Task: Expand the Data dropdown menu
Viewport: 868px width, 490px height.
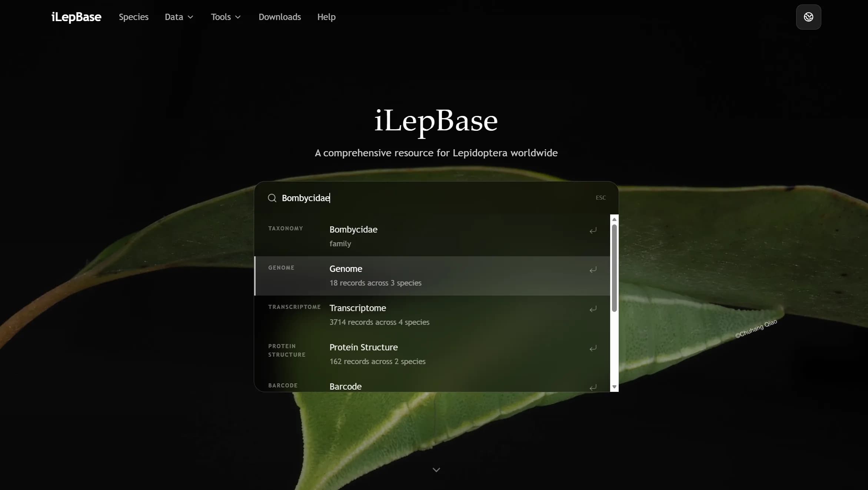Action: point(179,17)
